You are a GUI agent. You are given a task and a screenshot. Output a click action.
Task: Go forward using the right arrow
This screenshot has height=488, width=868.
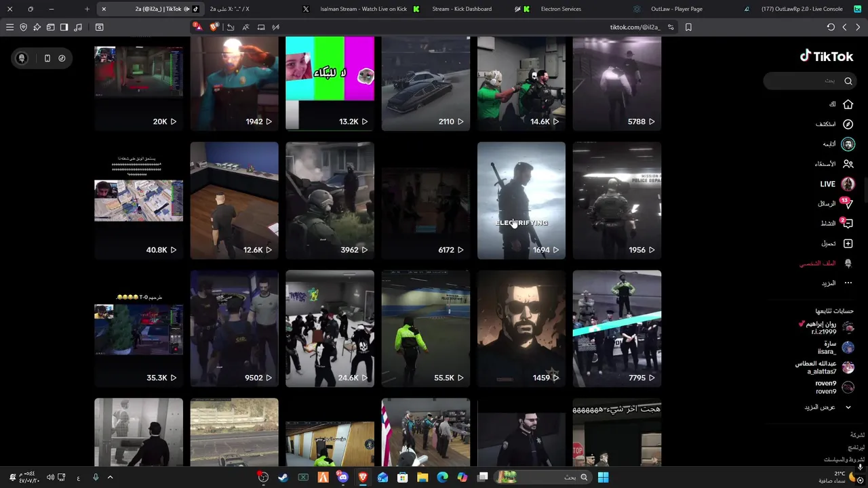[x=858, y=27]
